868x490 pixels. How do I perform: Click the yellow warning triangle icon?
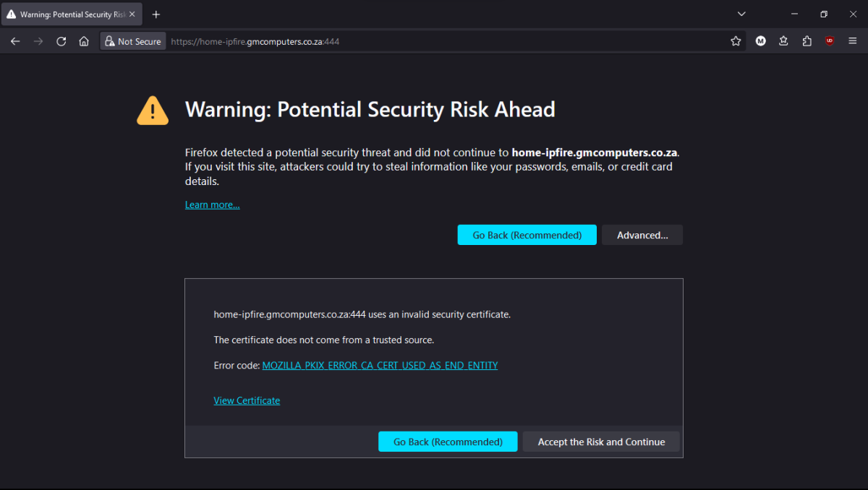pyautogui.click(x=153, y=111)
